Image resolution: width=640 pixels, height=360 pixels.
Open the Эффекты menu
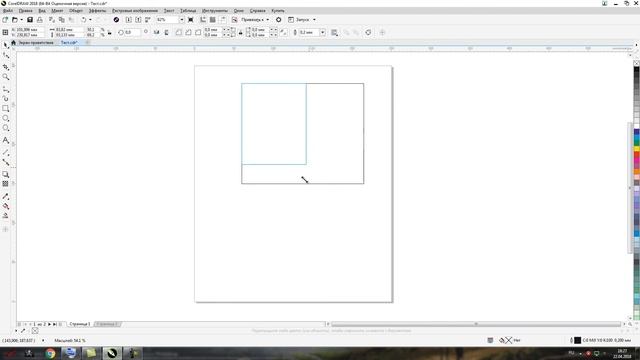[x=98, y=11]
